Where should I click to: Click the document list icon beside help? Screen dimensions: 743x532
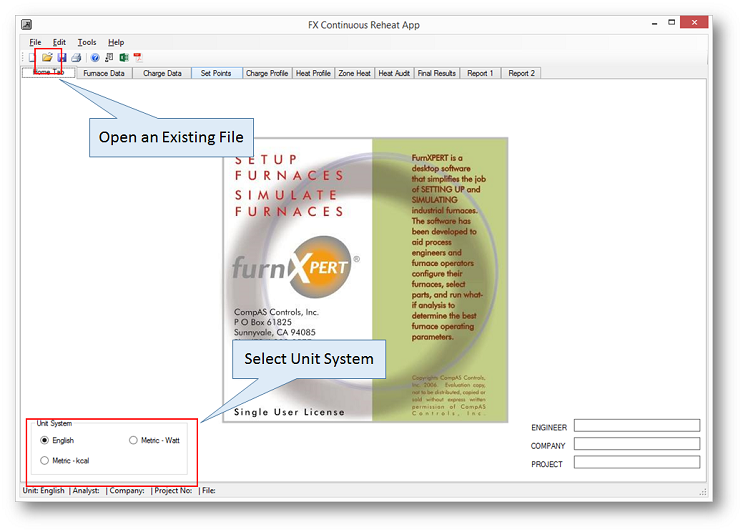pyautogui.click(x=109, y=57)
